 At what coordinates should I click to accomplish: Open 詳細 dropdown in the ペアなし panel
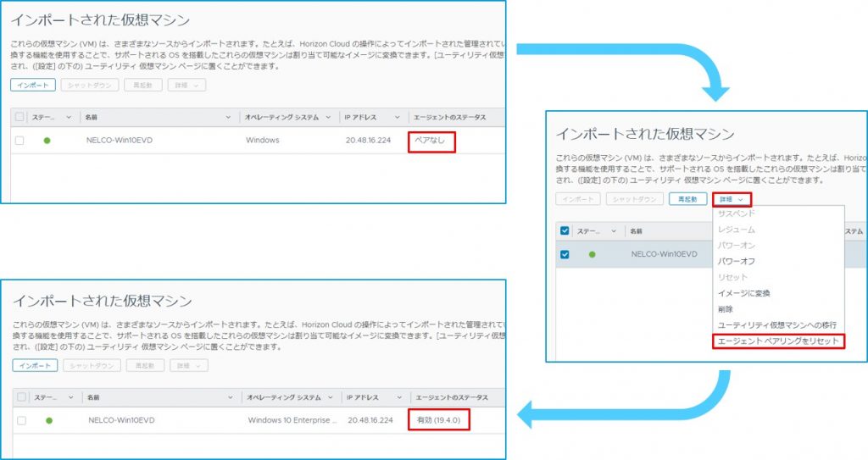tap(186, 86)
